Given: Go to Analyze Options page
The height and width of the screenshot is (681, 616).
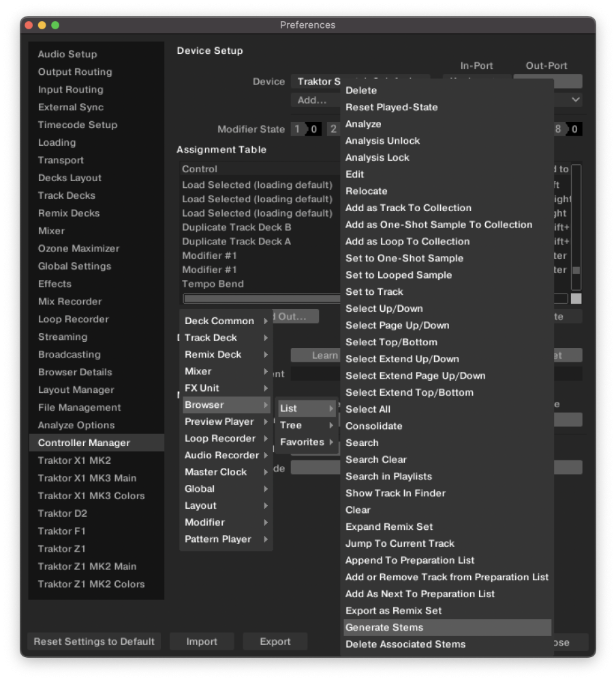Looking at the screenshot, I should pyautogui.click(x=97, y=425).
